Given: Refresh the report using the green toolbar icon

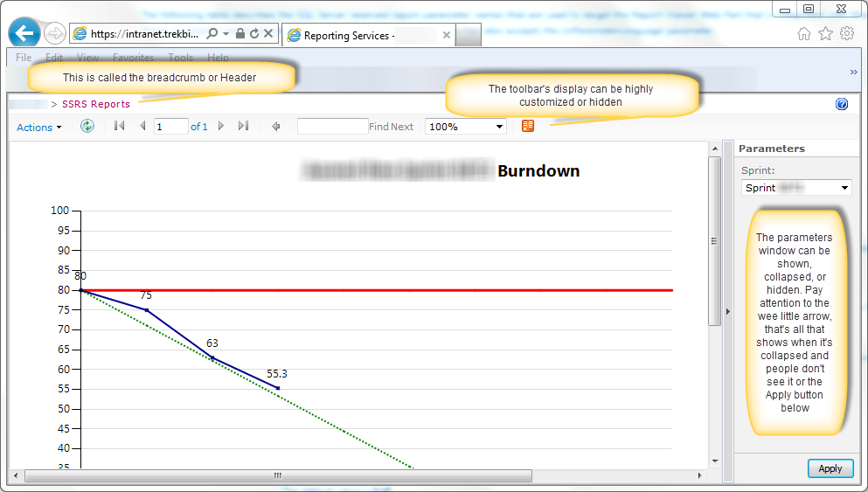Looking at the screenshot, I should point(87,127).
